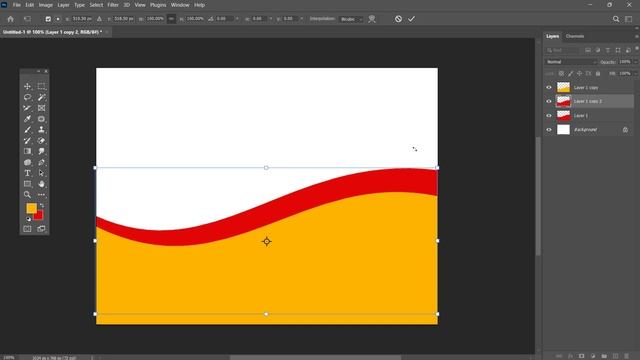
Task: Open the Fill slider dropdown arrow
Action: 636,73
